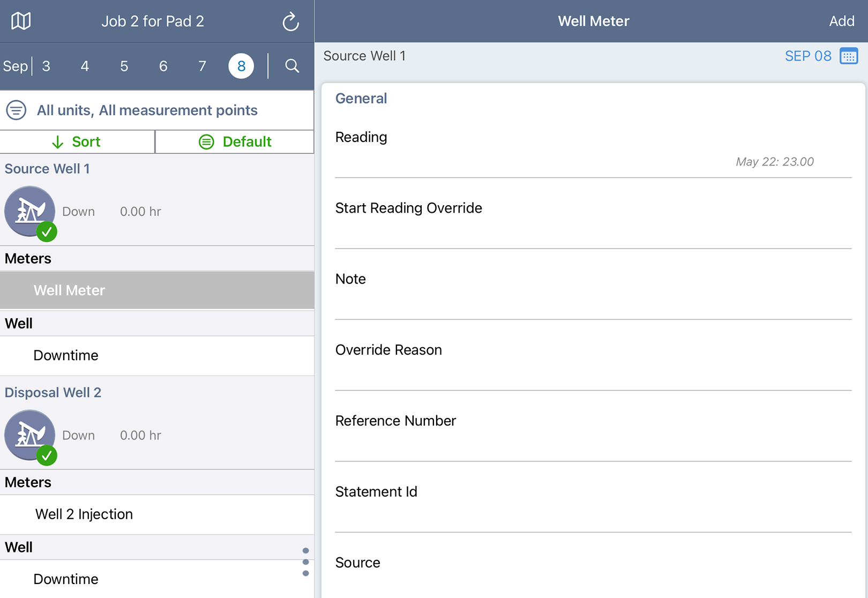Viewport: 868px width, 598px height.
Task: Tap the refresh icon in header
Action: click(x=290, y=22)
